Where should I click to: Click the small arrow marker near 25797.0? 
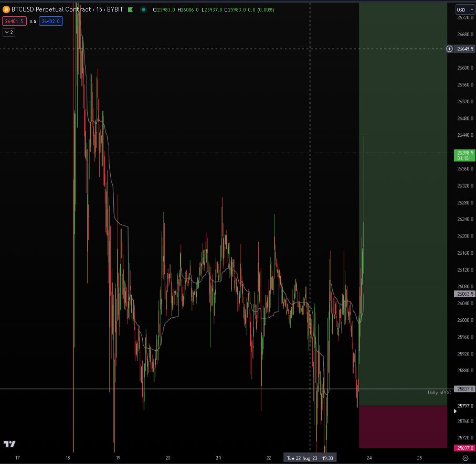pos(455,411)
